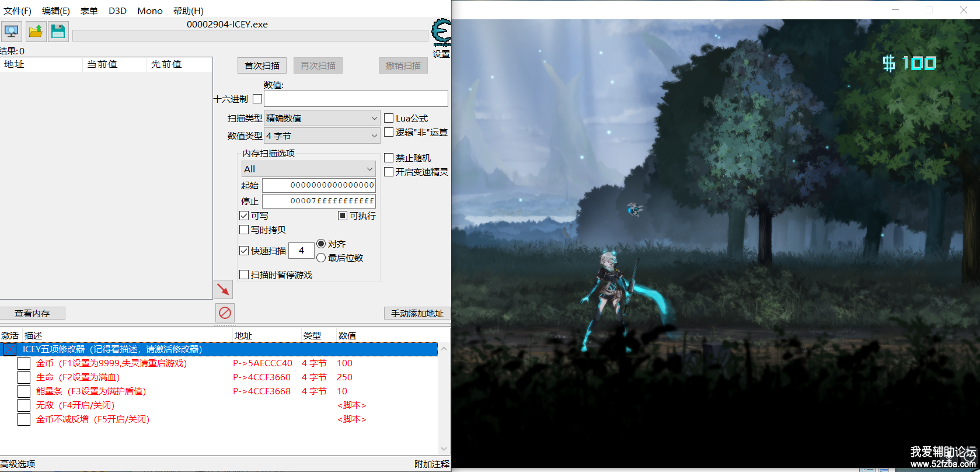Open the 编辑(E) menu
The width and height of the screenshot is (980, 472).
(56, 11)
